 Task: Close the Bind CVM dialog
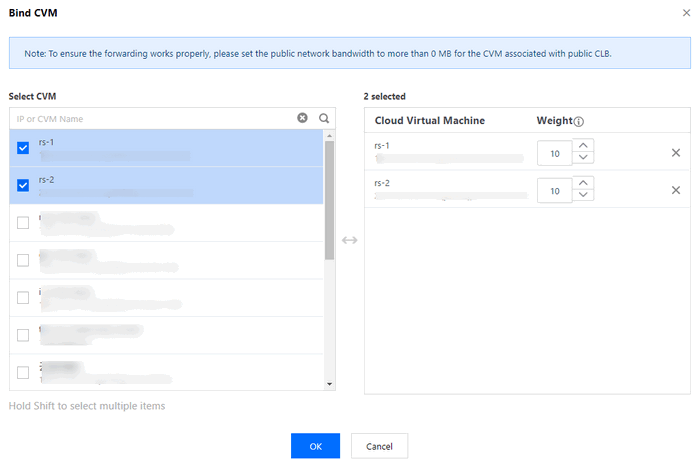tap(686, 13)
